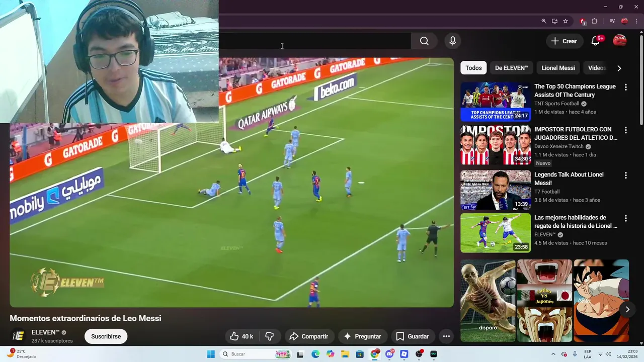Bookmark this page with the star icon
This screenshot has width=644, height=362.
point(566,21)
